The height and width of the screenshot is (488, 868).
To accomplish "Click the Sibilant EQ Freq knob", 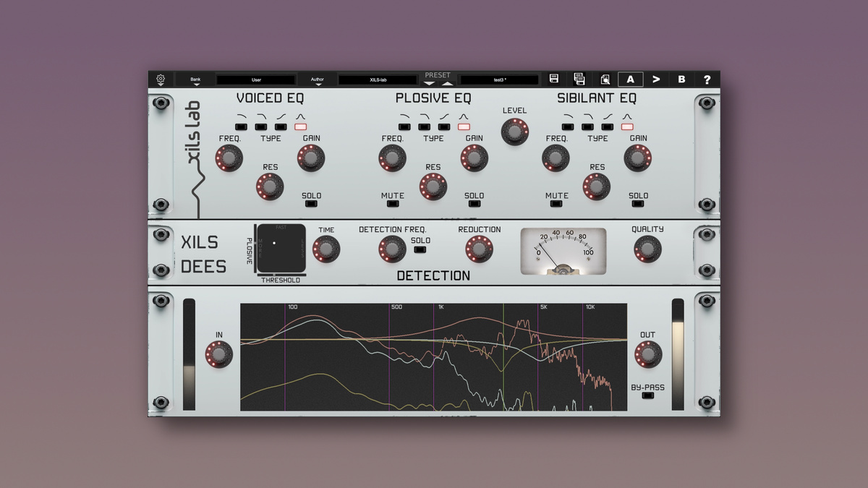I will pyautogui.click(x=556, y=158).
